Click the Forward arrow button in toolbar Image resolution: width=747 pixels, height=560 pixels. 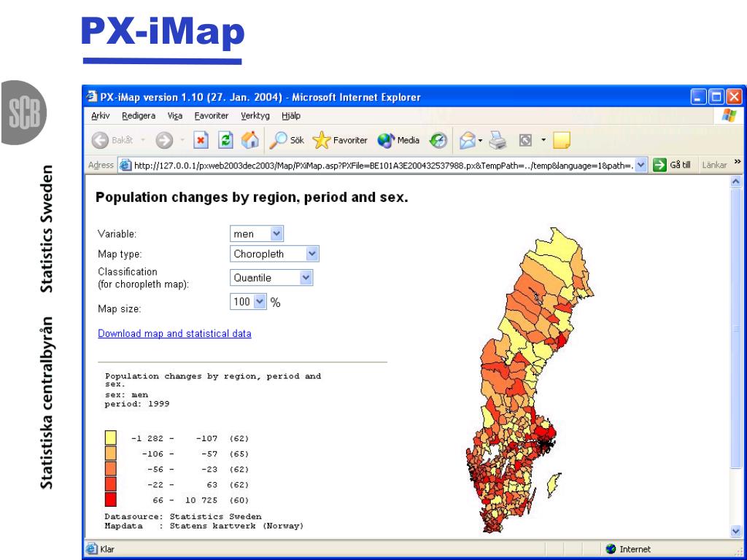click(x=164, y=140)
